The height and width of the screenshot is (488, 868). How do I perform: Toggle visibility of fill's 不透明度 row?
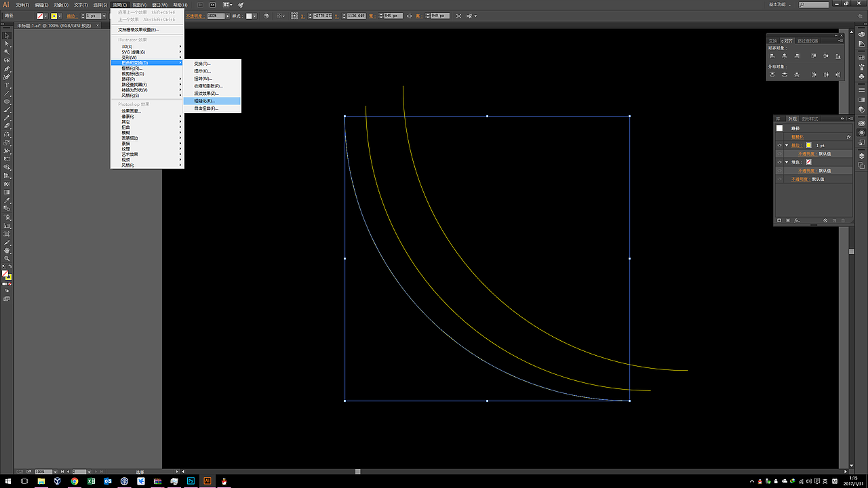[x=778, y=171]
